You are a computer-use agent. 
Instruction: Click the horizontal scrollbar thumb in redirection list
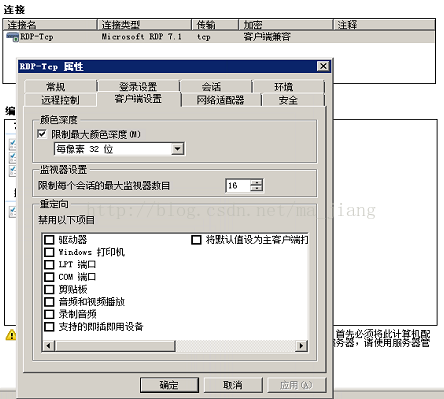point(115,346)
